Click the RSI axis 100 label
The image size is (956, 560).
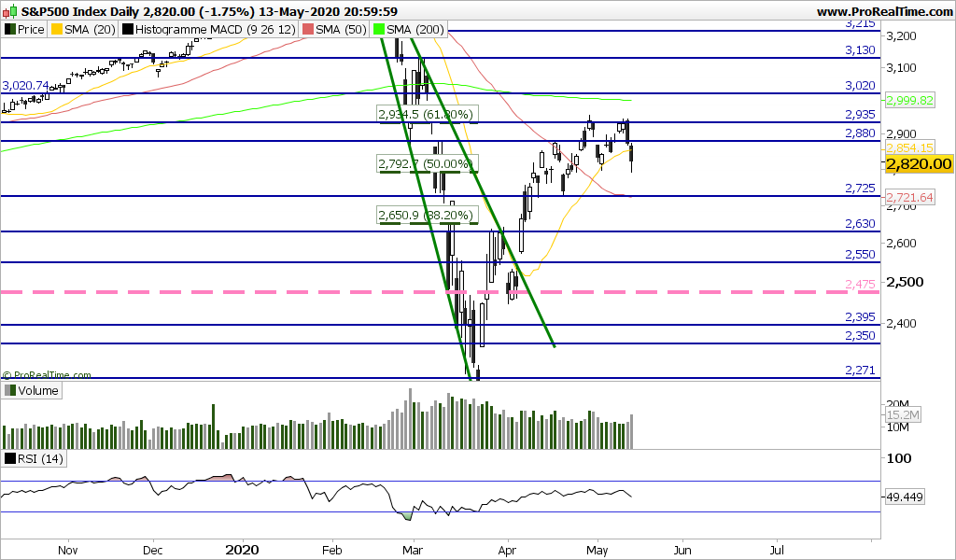[899, 458]
